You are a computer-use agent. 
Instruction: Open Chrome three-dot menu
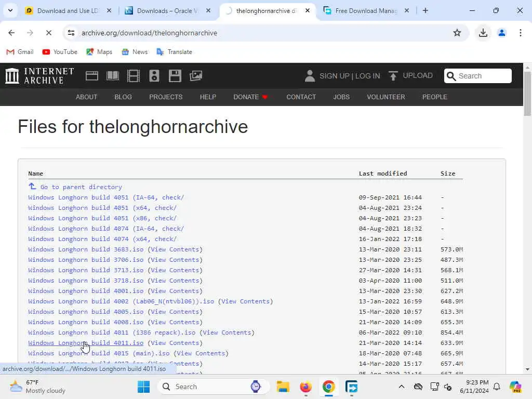point(520,33)
